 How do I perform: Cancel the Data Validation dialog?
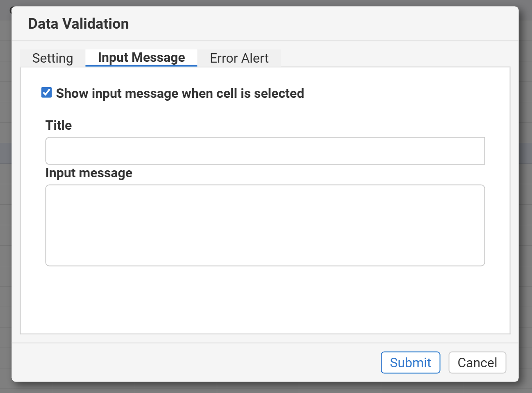tap(477, 362)
